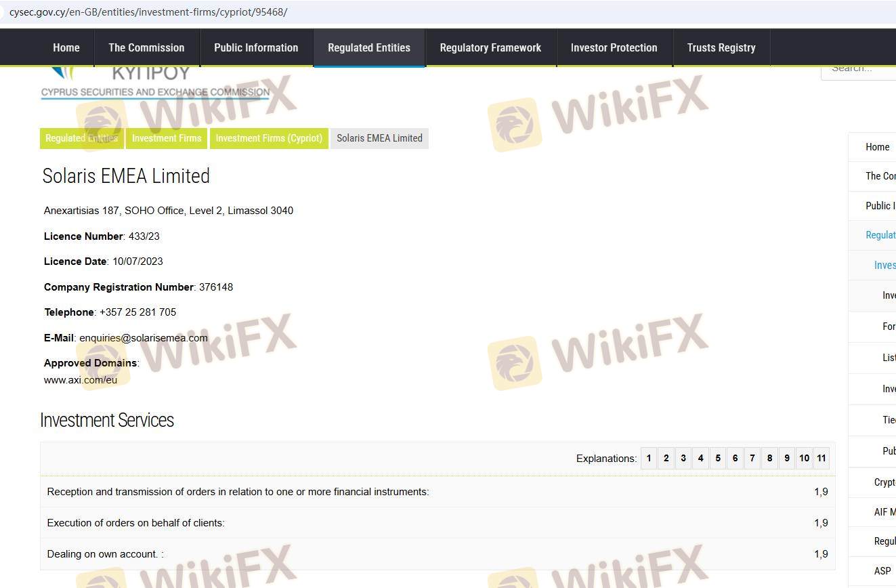Screen dimensions: 896x588
Task: Go to the Regulatory Framework menu
Action: coord(490,47)
